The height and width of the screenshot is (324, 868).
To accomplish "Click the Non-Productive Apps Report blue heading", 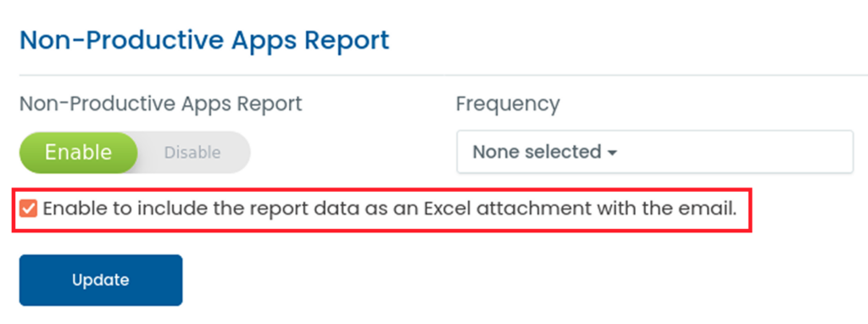I will [x=204, y=41].
